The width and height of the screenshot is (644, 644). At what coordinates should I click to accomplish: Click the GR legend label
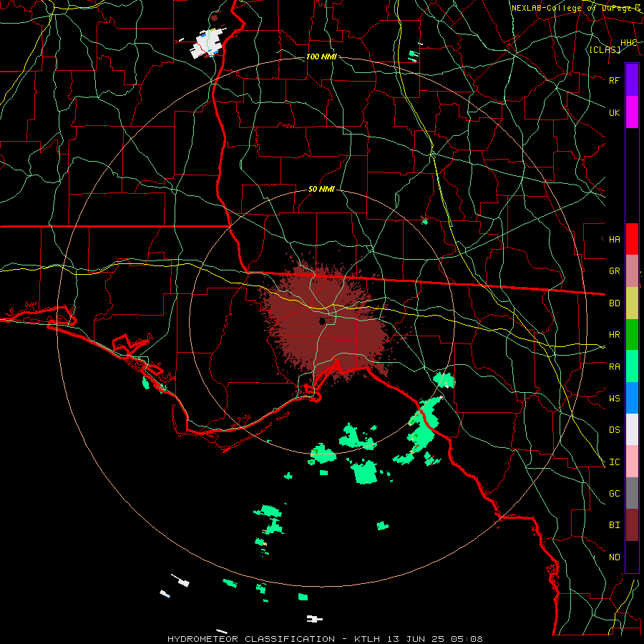(614, 271)
